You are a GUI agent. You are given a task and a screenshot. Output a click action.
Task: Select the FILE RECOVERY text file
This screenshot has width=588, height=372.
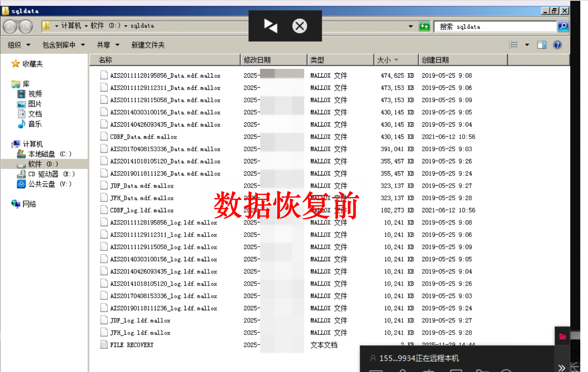132,345
